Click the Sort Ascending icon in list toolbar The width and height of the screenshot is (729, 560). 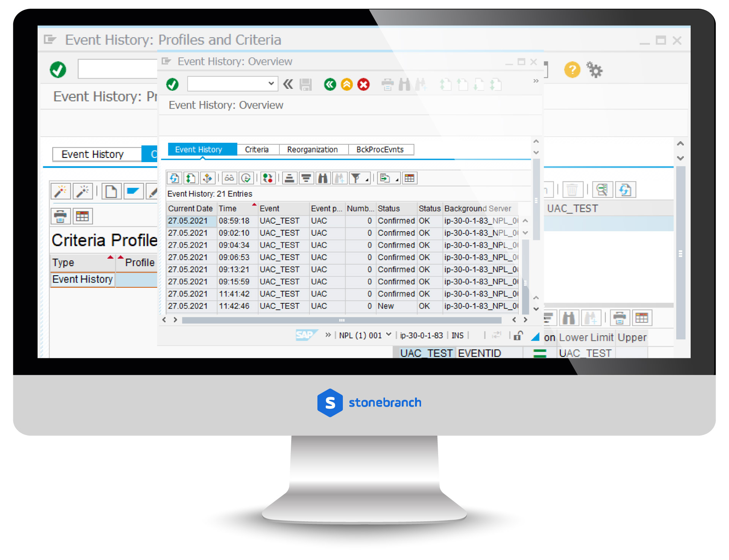pos(289,178)
